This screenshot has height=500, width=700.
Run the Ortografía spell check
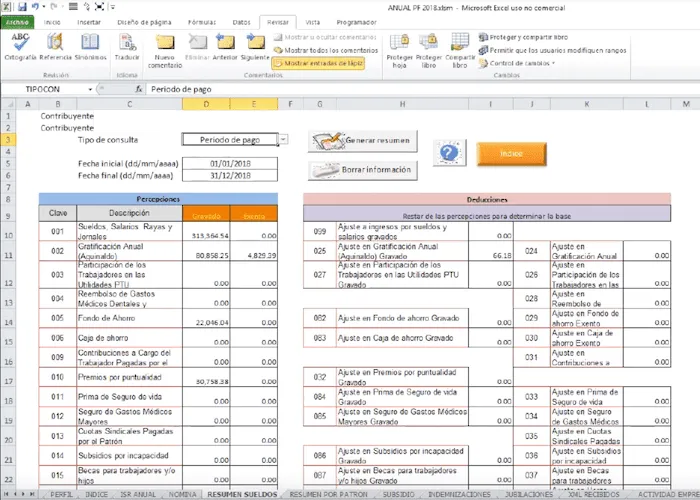[21, 46]
